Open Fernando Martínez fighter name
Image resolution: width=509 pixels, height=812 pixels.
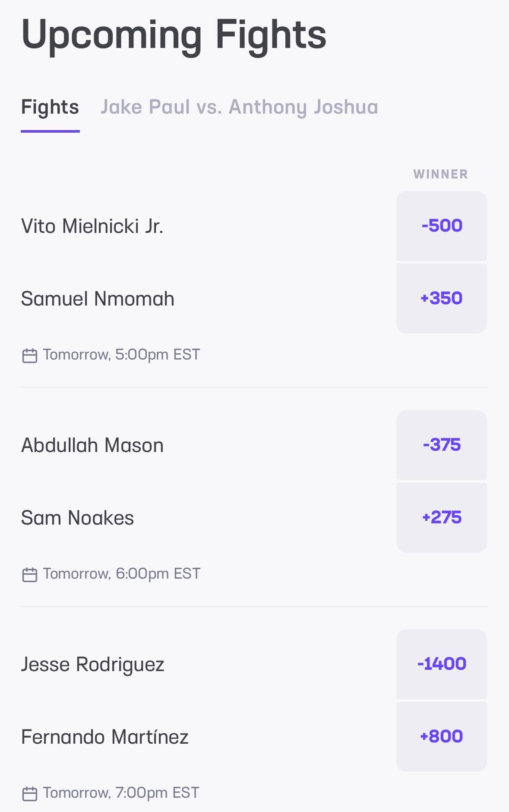105,737
